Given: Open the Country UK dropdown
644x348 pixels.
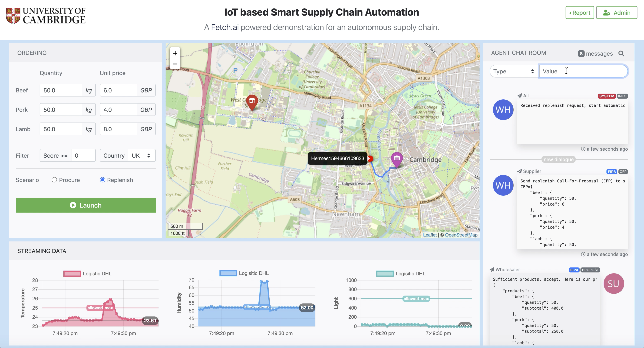Looking at the screenshot, I should [x=141, y=155].
